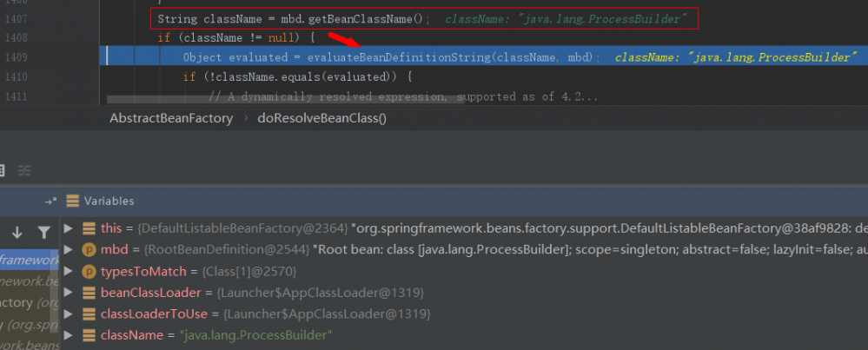This screenshot has height=350, width=868.
Task: Click gutter line number 1410
Action: (15, 76)
